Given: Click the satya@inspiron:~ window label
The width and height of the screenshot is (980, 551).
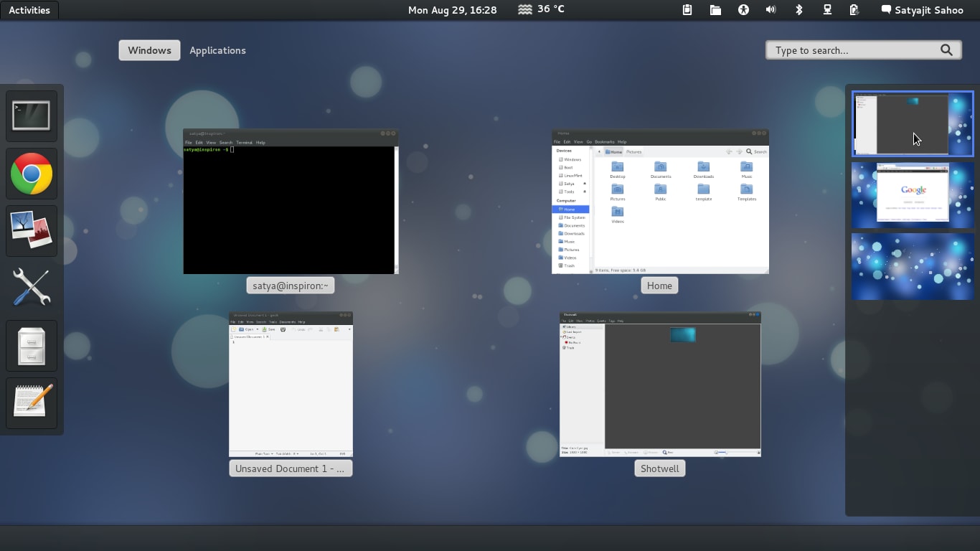Looking at the screenshot, I should (x=291, y=286).
